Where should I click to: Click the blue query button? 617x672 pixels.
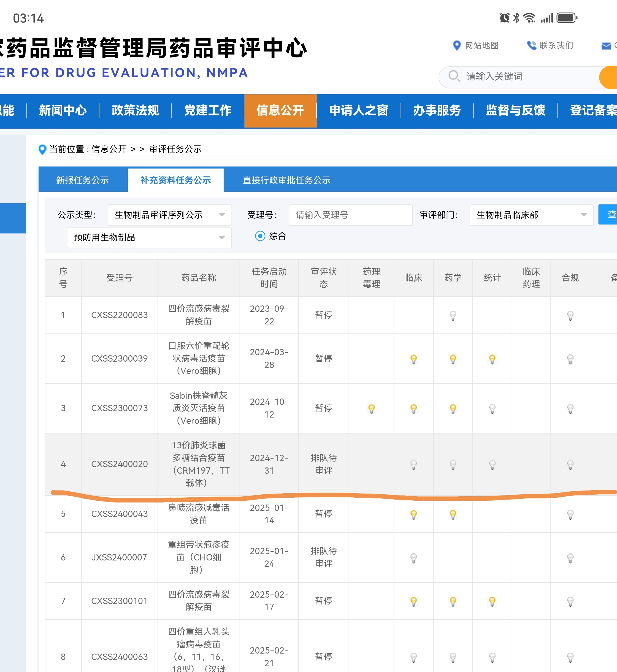[x=608, y=214]
